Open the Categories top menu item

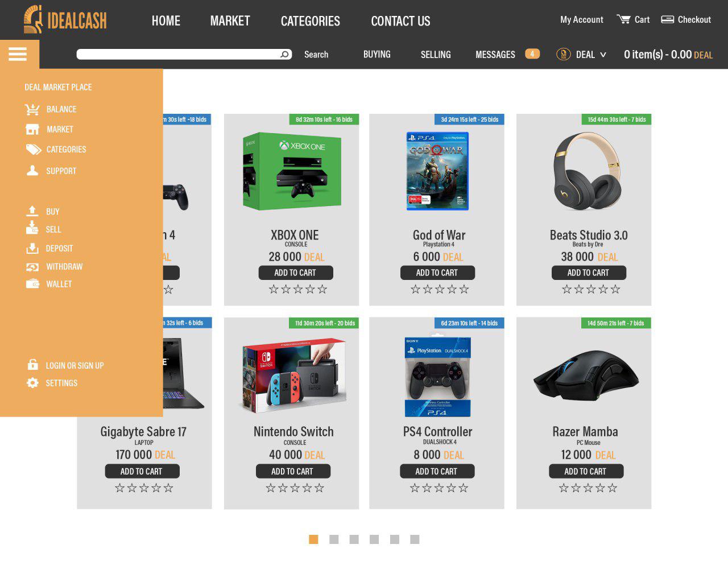311,21
